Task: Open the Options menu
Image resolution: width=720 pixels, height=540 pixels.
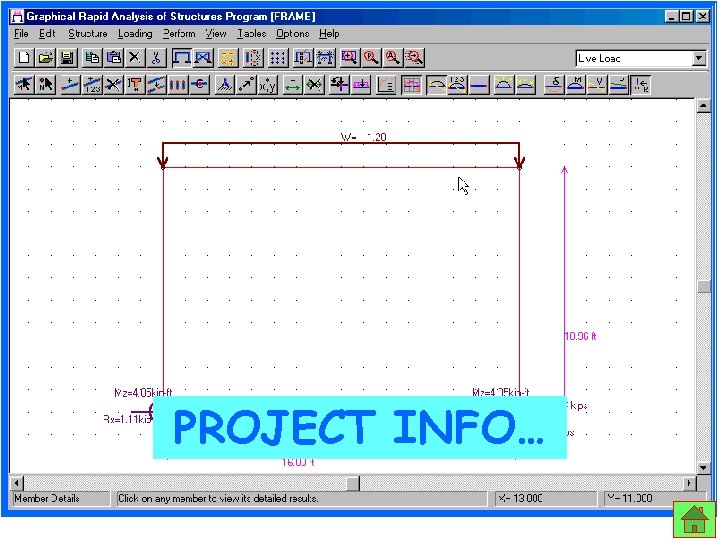Action: click(x=292, y=34)
